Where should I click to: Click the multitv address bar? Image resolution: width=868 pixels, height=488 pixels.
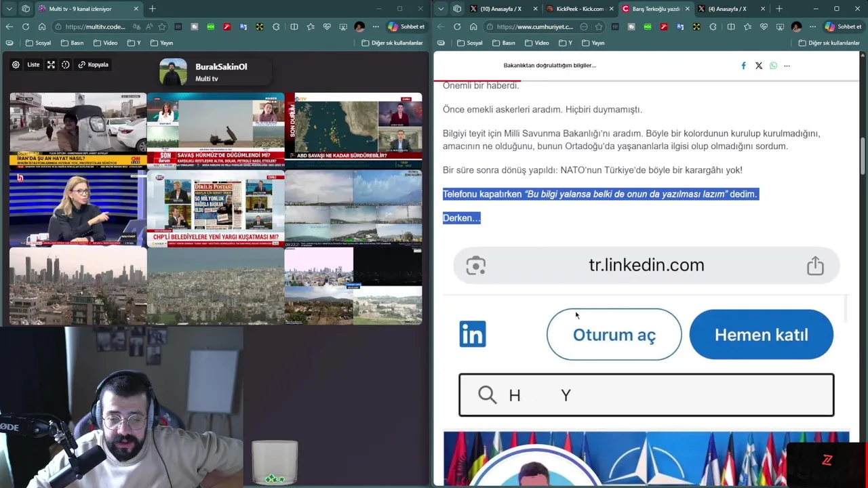point(95,26)
